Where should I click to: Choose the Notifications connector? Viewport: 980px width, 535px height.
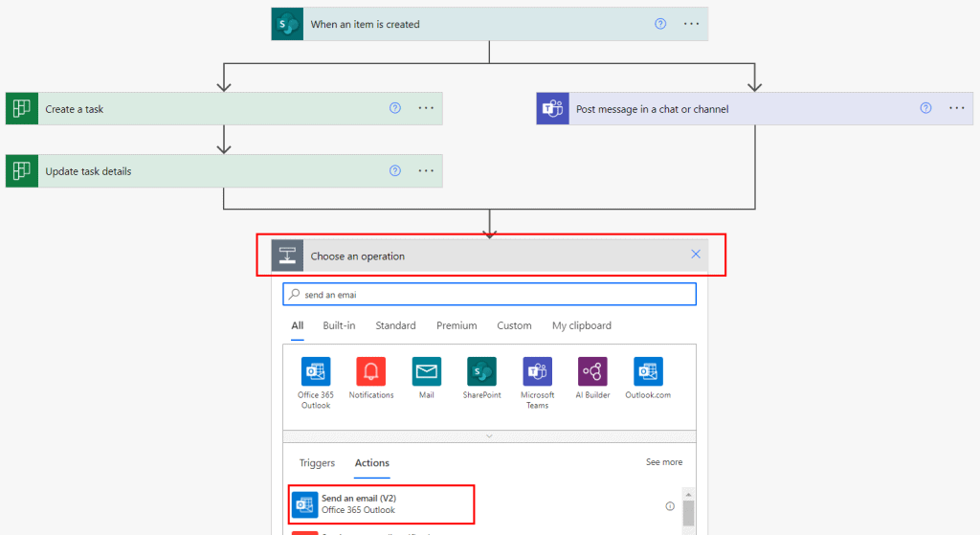pos(371,378)
